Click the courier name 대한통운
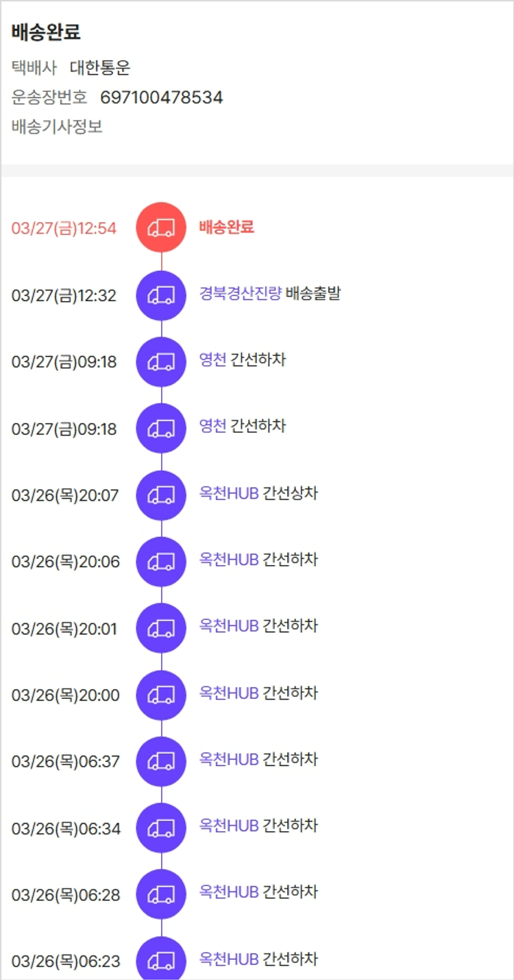The width and height of the screenshot is (514, 980). [100, 68]
